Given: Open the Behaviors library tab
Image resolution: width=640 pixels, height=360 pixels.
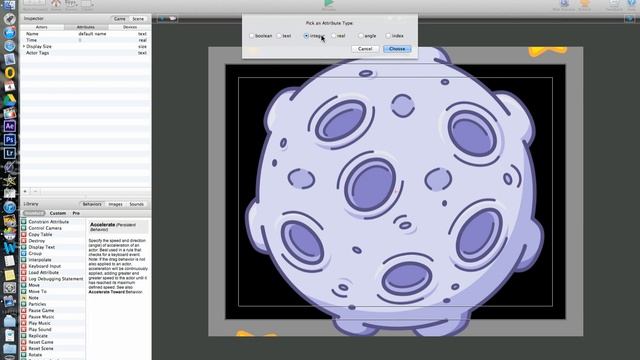Looking at the screenshot, I should (x=92, y=204).
